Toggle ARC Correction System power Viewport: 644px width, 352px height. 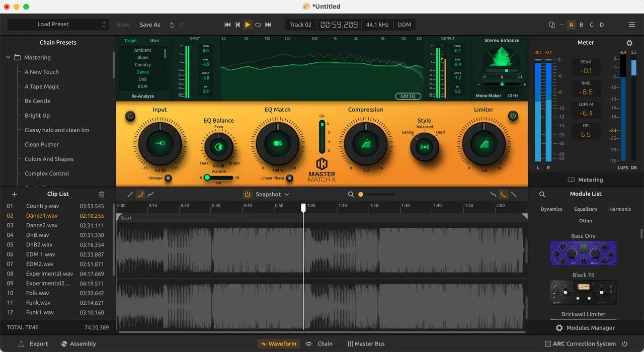625,344
